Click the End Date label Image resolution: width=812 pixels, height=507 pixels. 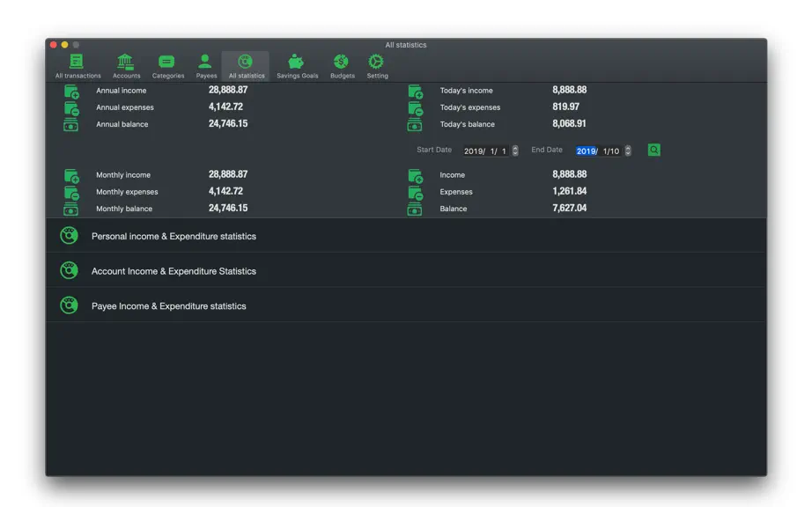pos(546,150)
